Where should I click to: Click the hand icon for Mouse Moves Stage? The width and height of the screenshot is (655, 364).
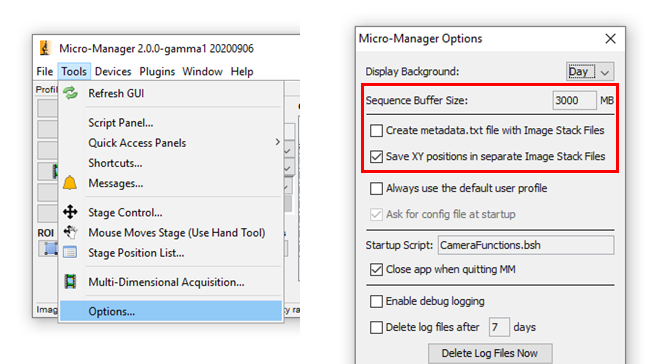point(70,232)
